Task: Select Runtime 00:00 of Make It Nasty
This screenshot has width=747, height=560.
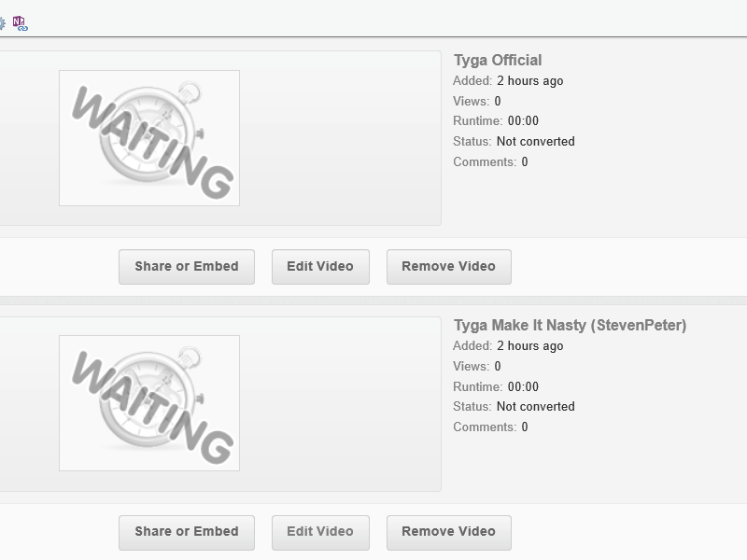Action: (523, 386)
